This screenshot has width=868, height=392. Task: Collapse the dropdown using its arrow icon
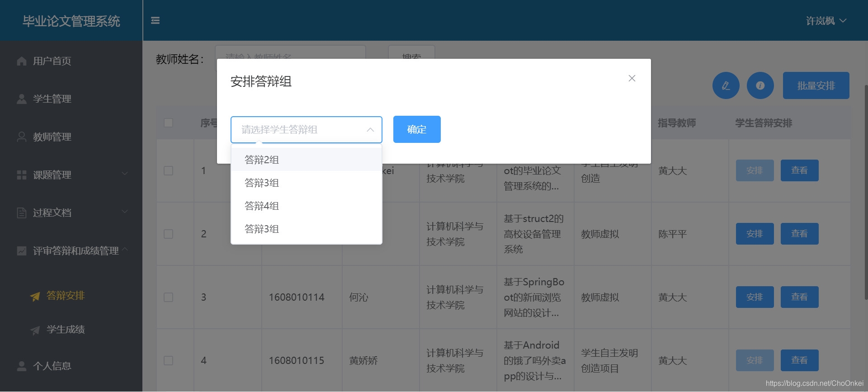click(370, 130)
